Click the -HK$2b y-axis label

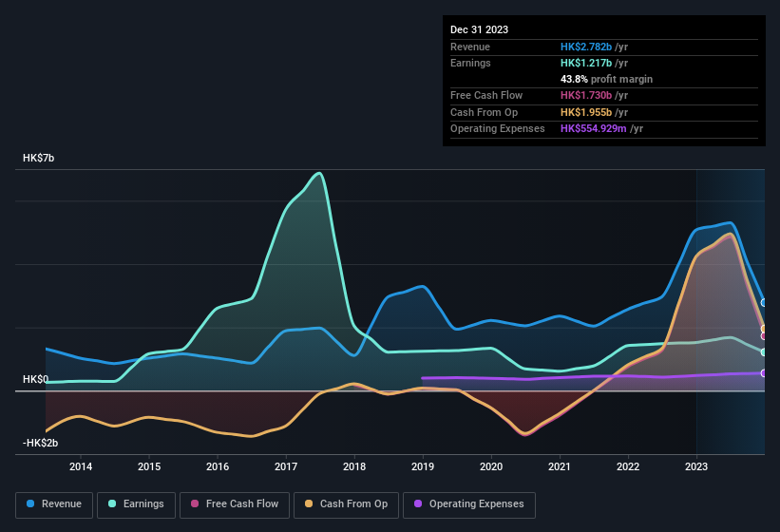click(40, 443)
